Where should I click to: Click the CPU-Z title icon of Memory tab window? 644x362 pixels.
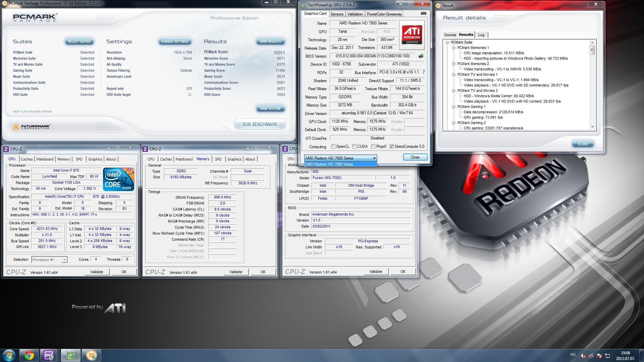tap(145, 149)
